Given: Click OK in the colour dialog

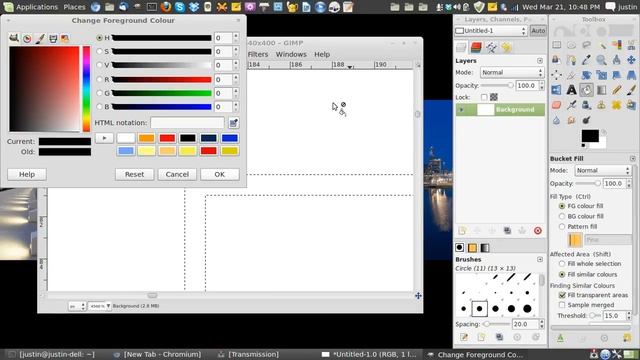Looking at the screenshot, I should (220, 174).
